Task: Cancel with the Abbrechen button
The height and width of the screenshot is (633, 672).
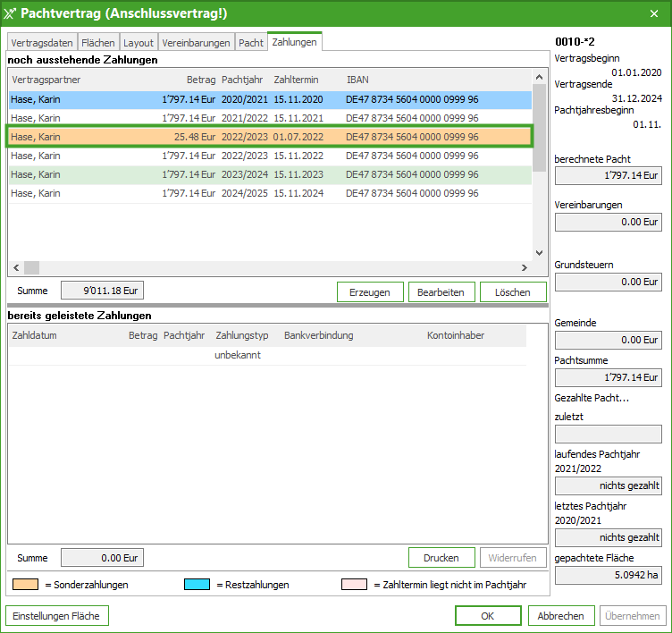Action: point(561,616)
